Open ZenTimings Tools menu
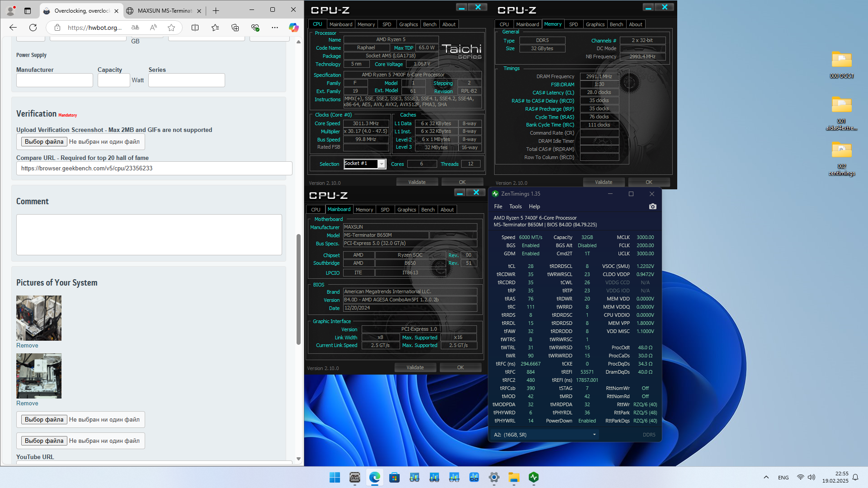868x488 pixels. pos(515,206)
